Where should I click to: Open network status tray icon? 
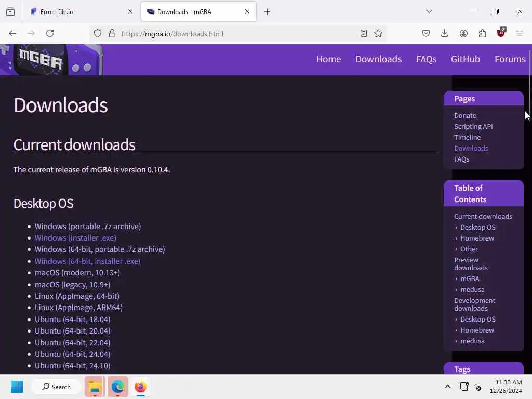464,387
